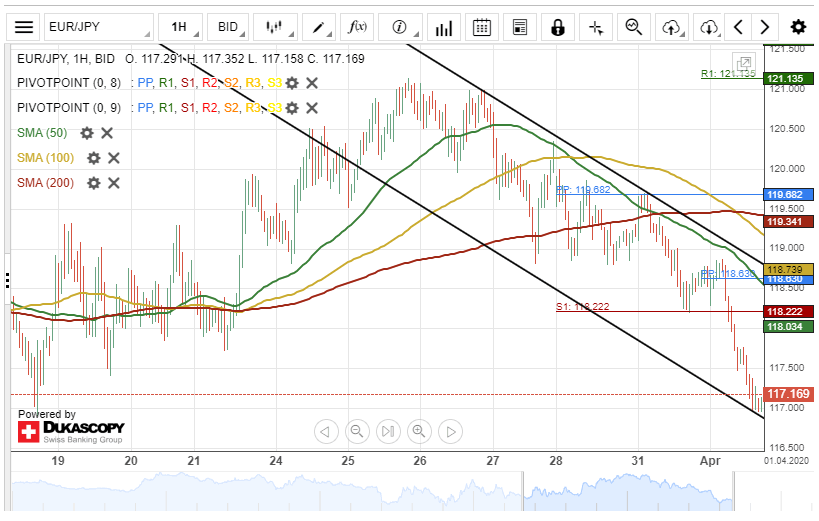Open the f(x) indicators menu

[358, 27]
